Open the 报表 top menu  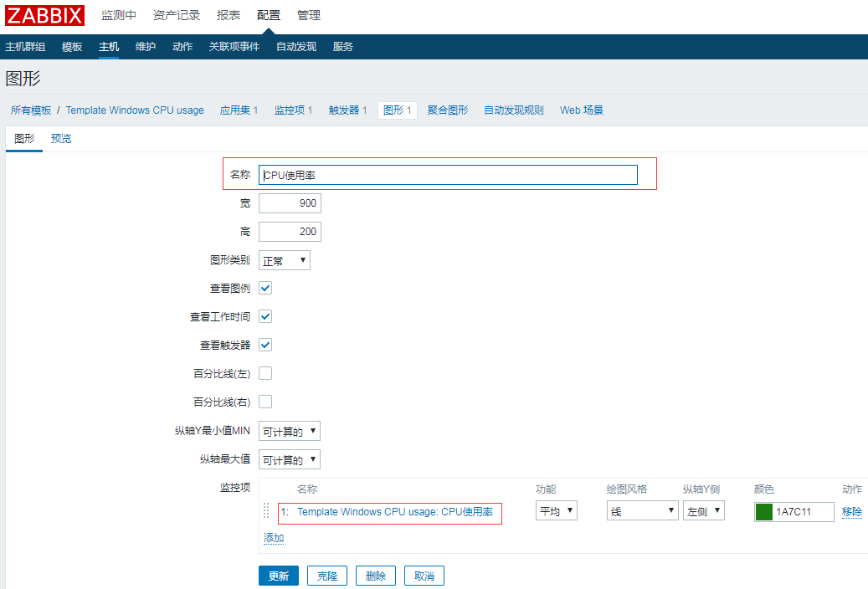[228, 15]
